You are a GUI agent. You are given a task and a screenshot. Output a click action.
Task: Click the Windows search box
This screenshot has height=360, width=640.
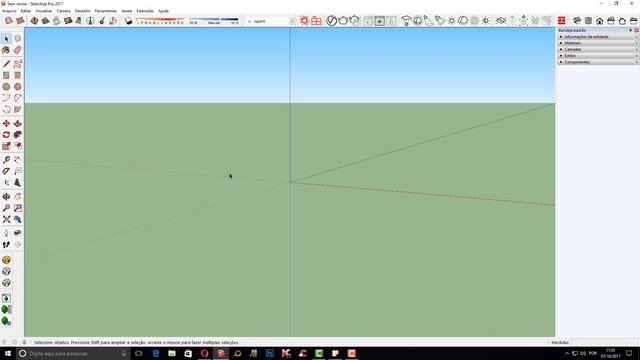pos(72,353)
